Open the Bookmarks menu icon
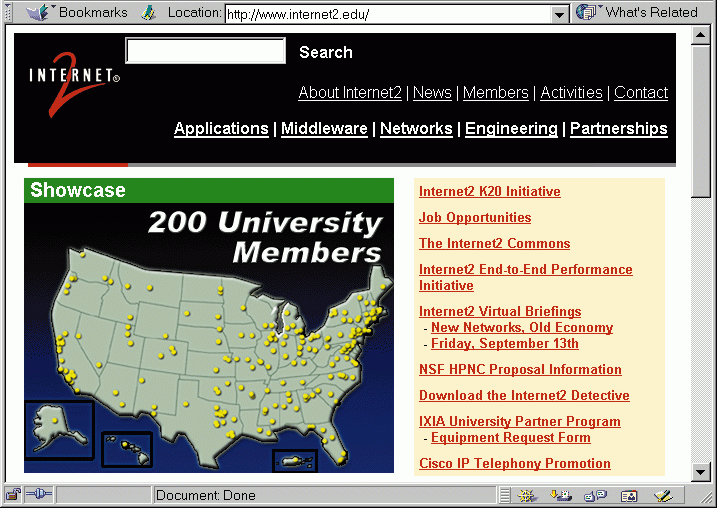Image resolution: width=717 pixels, height=508 pixels. coord(37,12)
